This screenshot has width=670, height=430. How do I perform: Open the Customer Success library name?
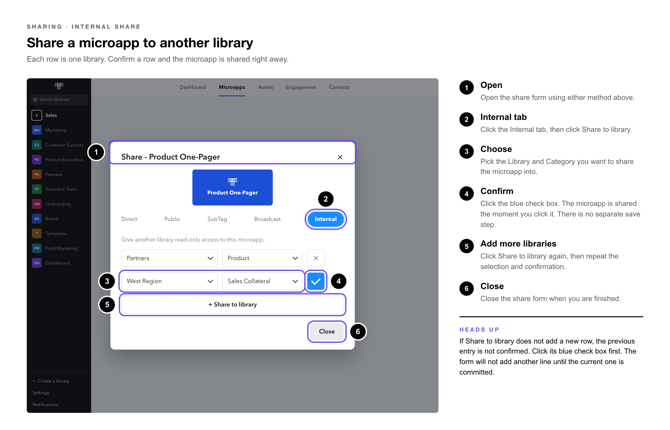click(x=64, y=145)
